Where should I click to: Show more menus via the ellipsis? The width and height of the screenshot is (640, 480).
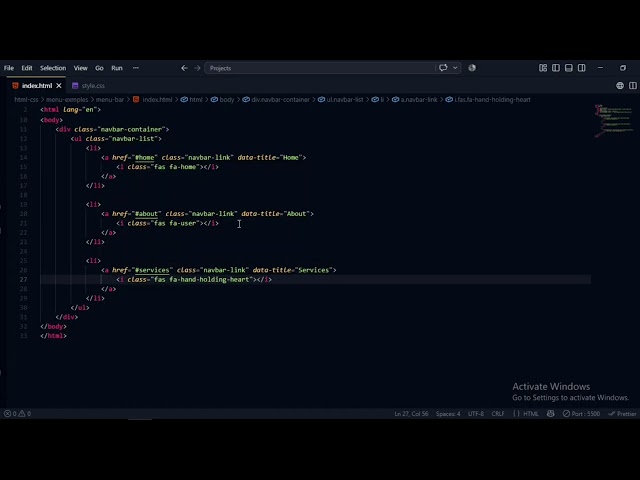pyautogui.click(x=136, y=68)
